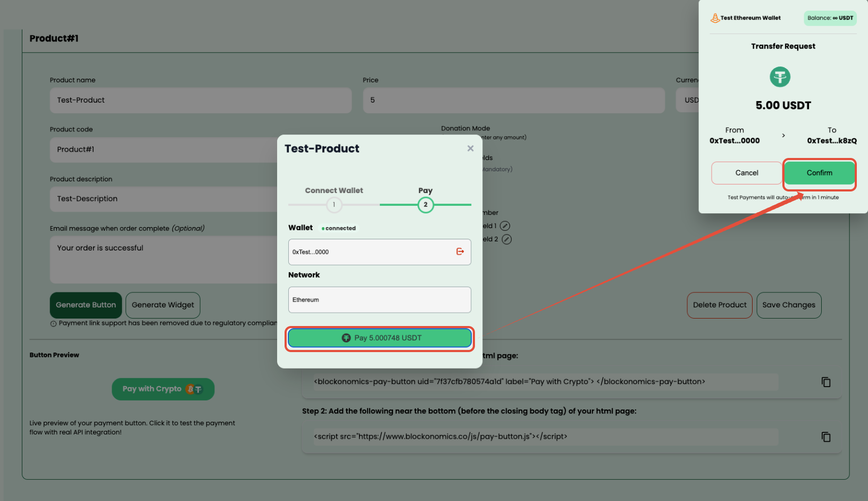
Task: Click the Donation Mode label
Action: (x=465, y=128)
